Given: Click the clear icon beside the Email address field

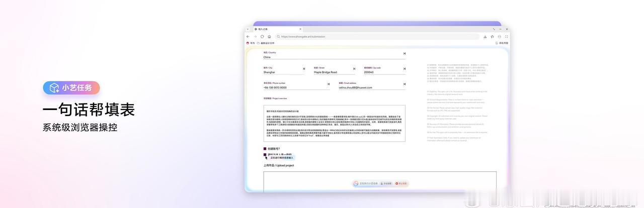Looking at the screenshot, I should [404, 84].
